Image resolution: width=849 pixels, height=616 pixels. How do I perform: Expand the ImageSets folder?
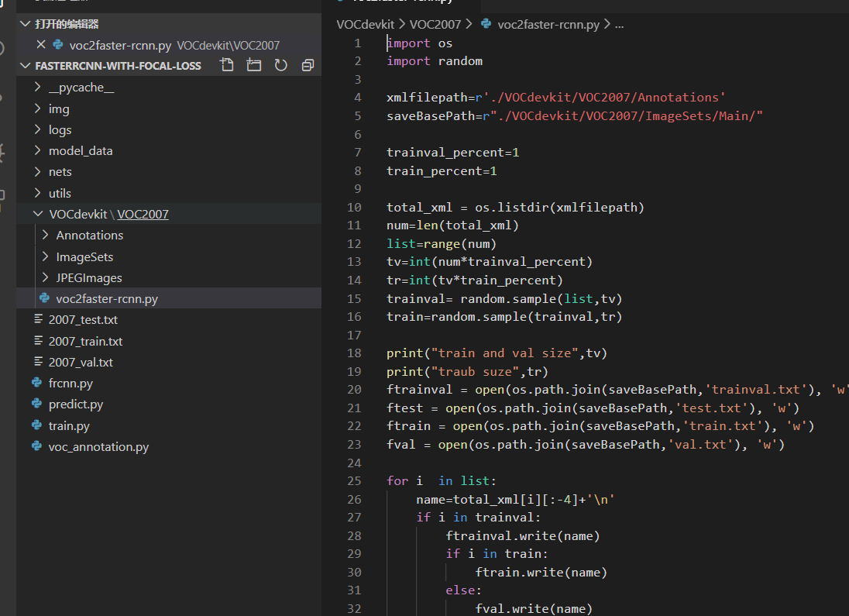(46, 256)
